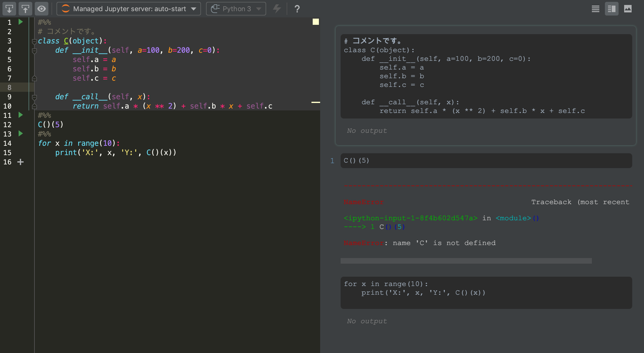Image resolution: width=644 pixels, height=353 pixels.
Task: Select the class cell in preview
Action: coord(486,76)
